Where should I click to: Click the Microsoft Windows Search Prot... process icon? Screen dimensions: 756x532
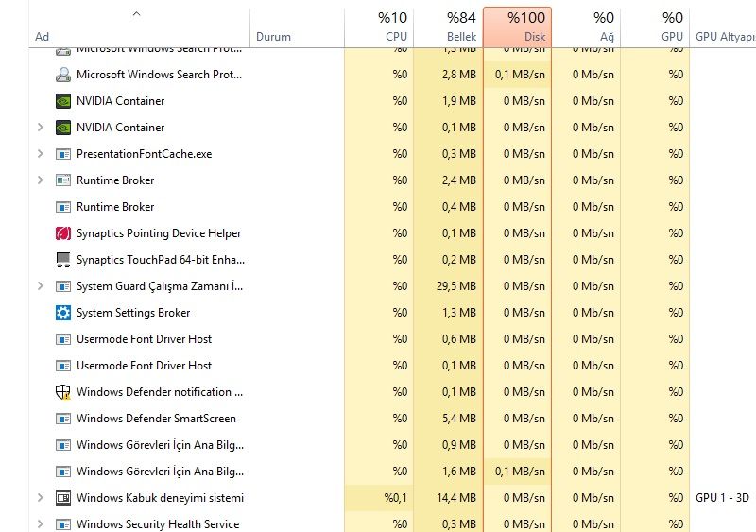coord(63,75)
